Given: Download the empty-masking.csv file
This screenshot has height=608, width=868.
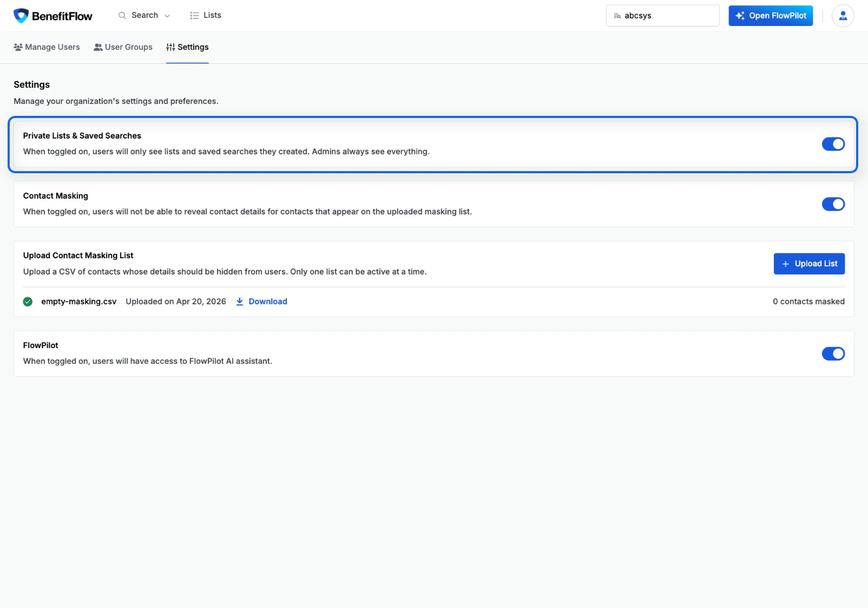Looking at the screenshot, I should pos(267,301).
